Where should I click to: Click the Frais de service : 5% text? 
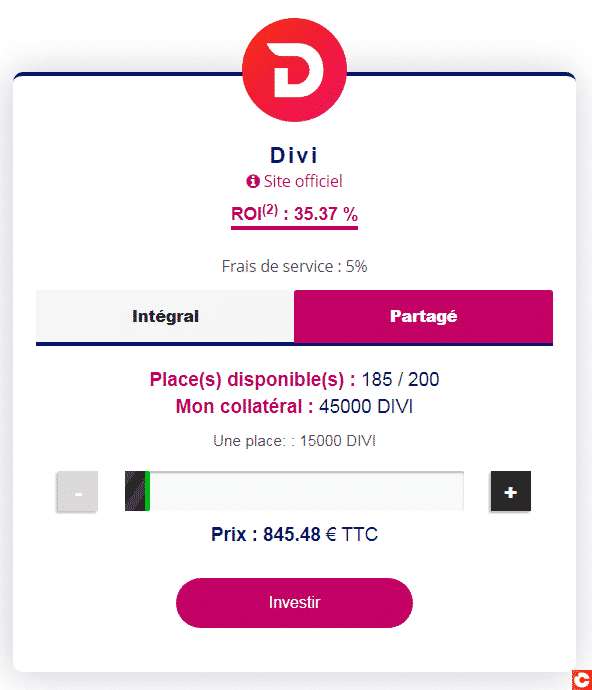pos(294,266)
